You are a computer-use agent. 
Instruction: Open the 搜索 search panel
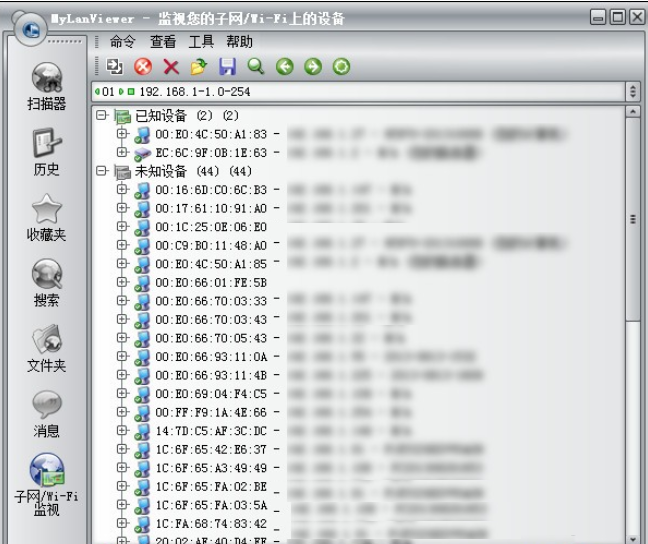pyautogui.click(x=47, y=283)
